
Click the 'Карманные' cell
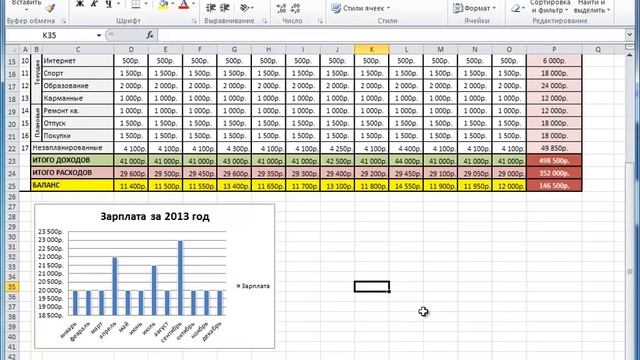(x=78, y=98)
